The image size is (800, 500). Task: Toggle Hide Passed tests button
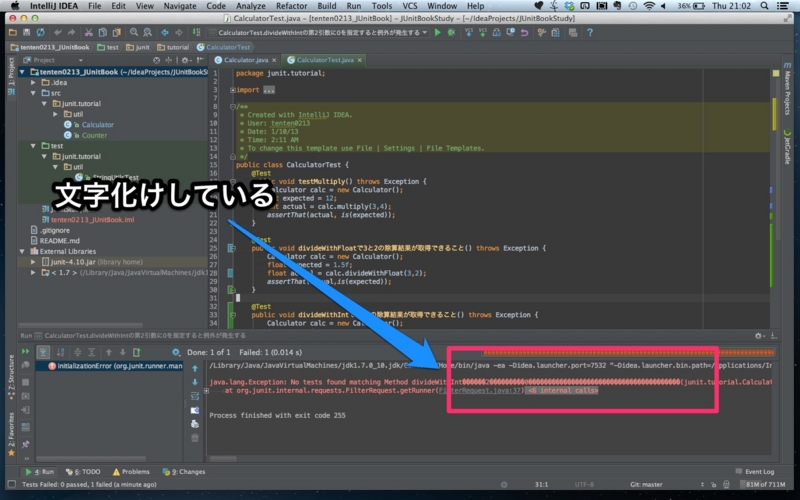(43, 352)
